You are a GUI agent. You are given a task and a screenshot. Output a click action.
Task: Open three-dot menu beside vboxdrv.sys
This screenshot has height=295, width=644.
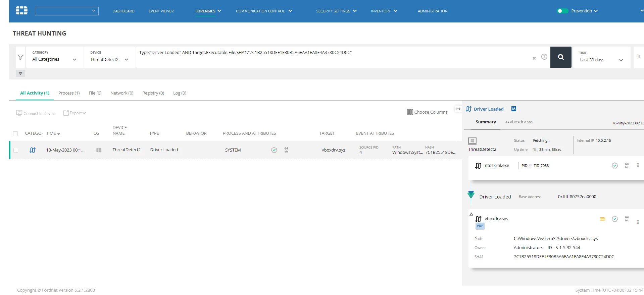point(638,222)
